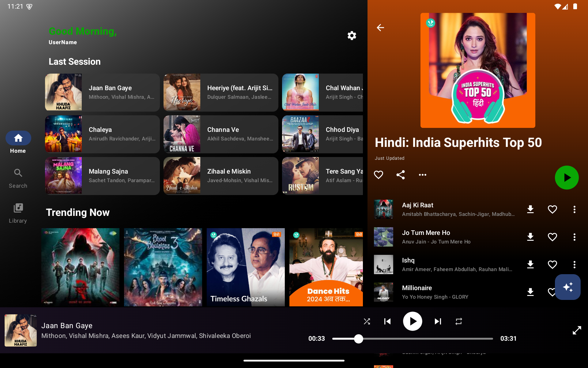Open Settings via the gear icon
Screen dimensions: 588x368
click(352, 36)
